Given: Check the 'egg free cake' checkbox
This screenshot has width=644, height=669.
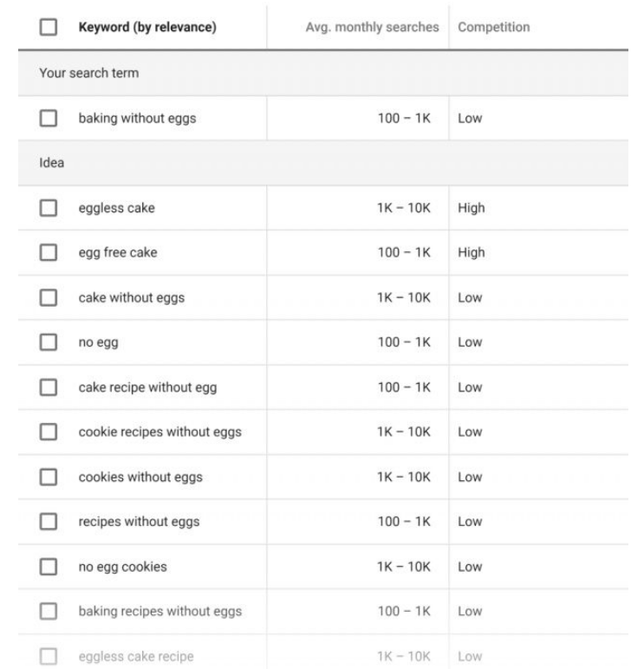Looking at the screenshot, I should (x=49, y=252).
